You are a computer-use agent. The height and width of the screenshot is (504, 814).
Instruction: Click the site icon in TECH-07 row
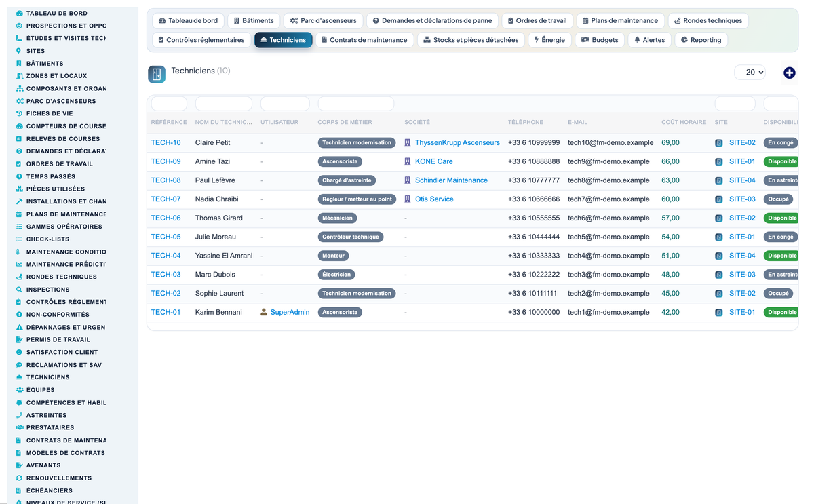(x=719, y=199)
